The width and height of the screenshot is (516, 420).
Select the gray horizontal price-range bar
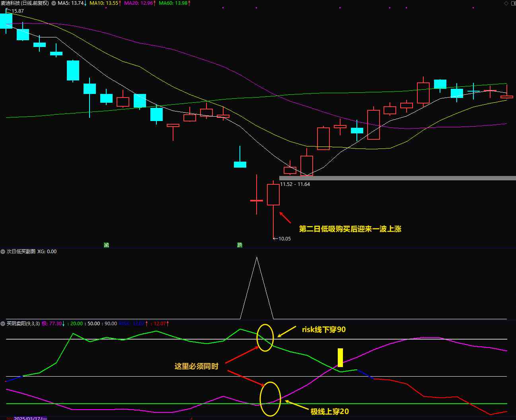(x=397, y=178)
